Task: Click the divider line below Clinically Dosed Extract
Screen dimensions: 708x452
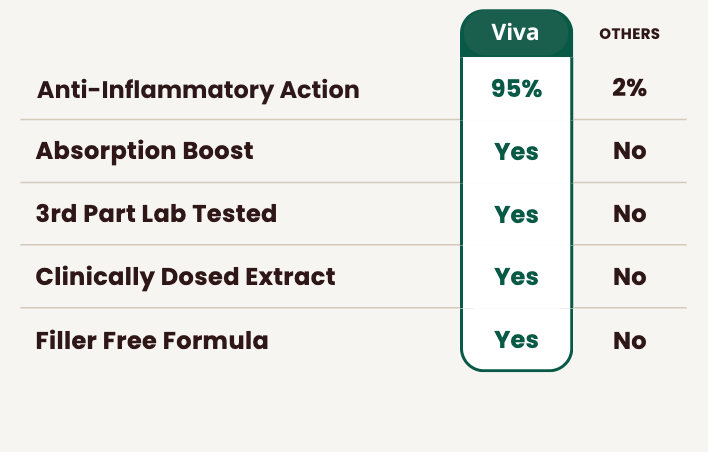Action: pos(240,308)
